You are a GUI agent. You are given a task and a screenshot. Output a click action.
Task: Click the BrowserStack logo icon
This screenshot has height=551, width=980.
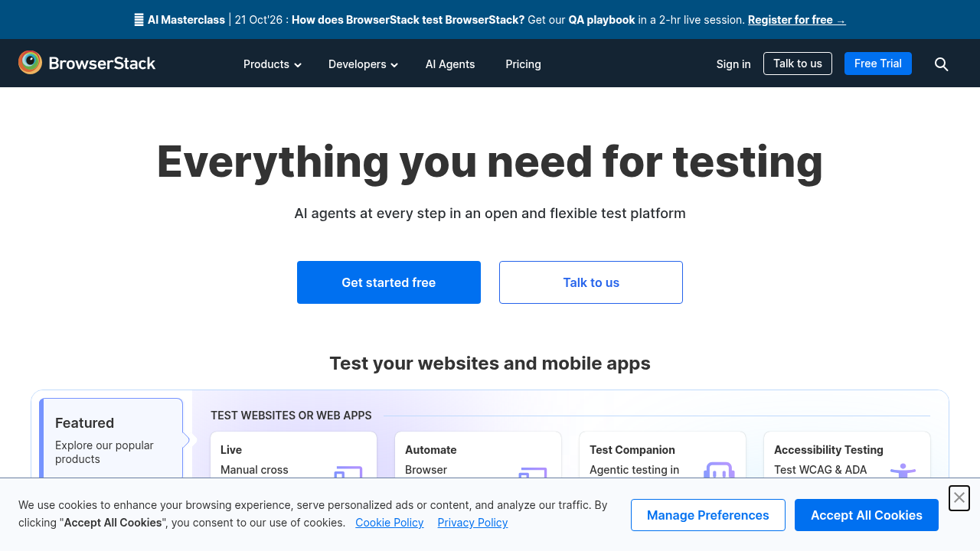[31, 63]
